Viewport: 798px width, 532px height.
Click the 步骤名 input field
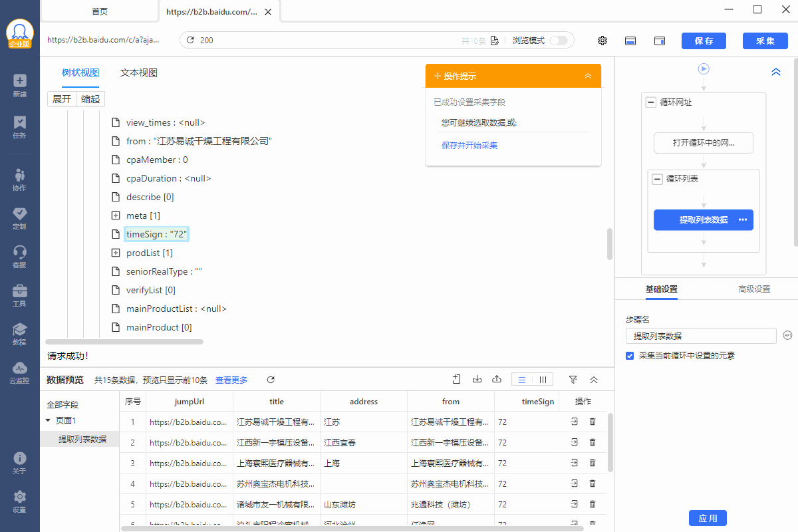pyautogui.click(x=701, y=336)
